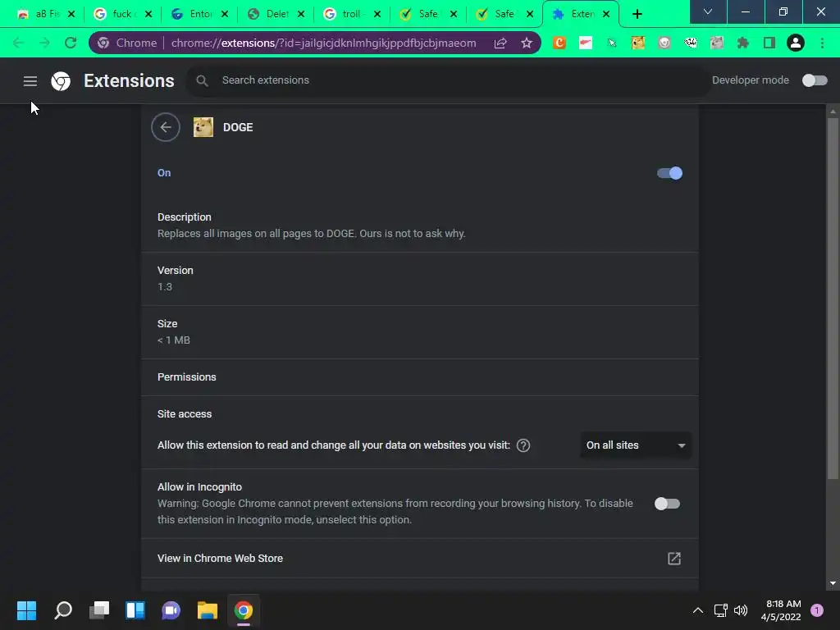Viewport: 840px width, 630px height.
Task: Open the site access 'On all sites' dropdown
Action: (636, 445)
